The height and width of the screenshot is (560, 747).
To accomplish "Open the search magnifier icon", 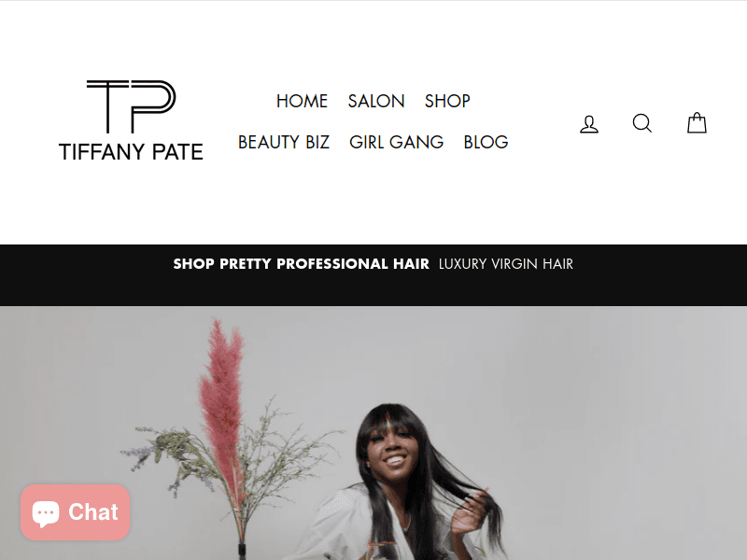I will 642,123.
